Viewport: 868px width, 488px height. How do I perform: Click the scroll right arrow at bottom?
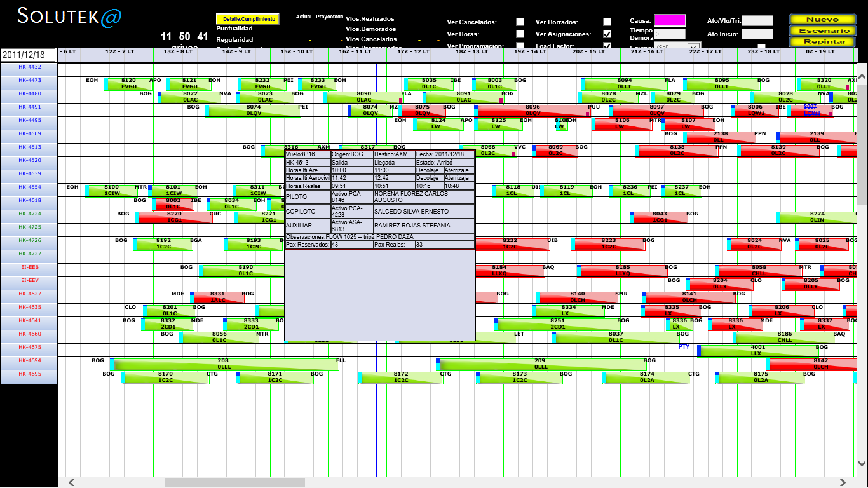click(844, 482)
